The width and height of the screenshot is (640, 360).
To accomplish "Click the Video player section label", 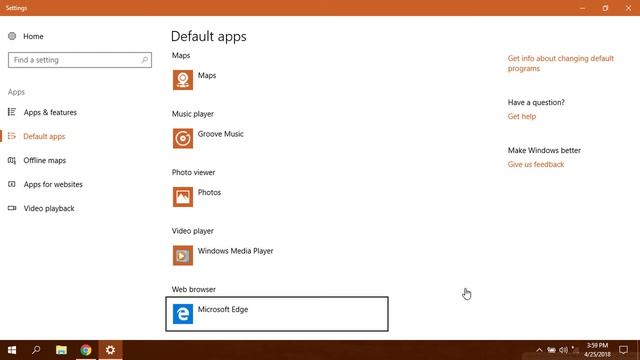I will pyautogui.click(x=193, y=231).
